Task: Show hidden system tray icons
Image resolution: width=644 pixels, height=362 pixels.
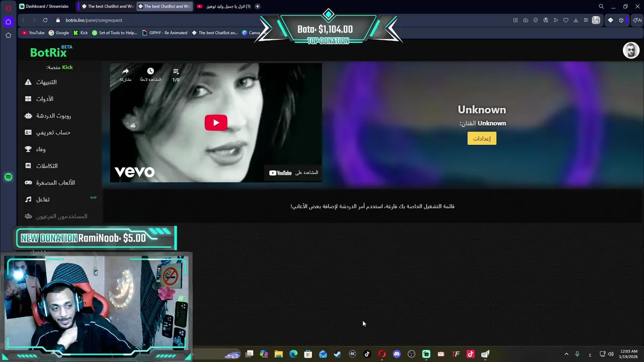Action: pos(567,354)
